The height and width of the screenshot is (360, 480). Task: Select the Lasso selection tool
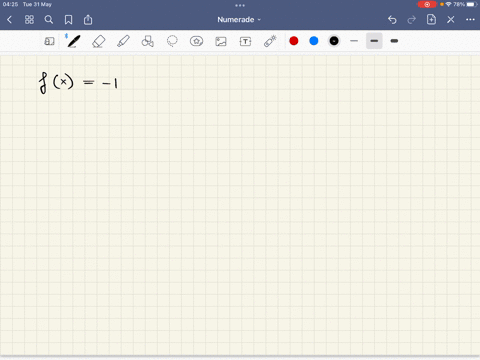(x=172, y=41)
